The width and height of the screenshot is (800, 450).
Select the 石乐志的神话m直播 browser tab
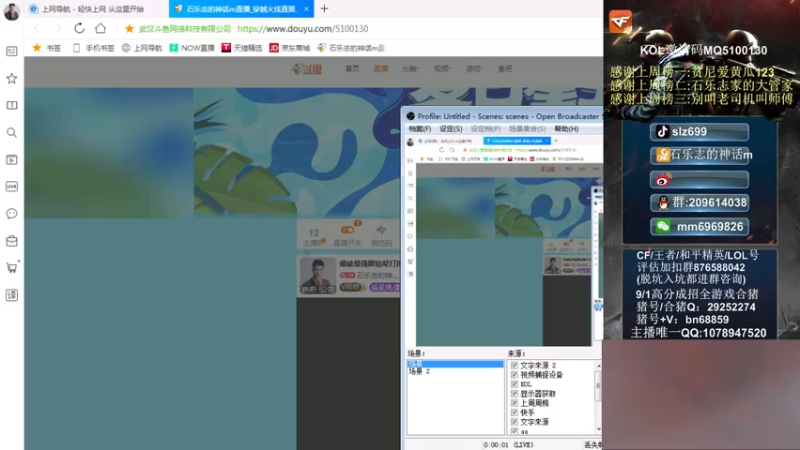(241, 9)
